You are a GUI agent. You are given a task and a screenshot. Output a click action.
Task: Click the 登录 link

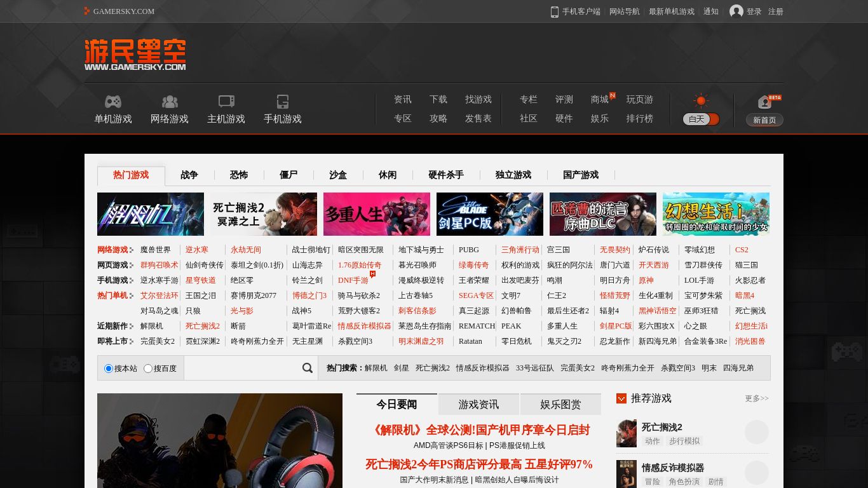click(754, 11)
